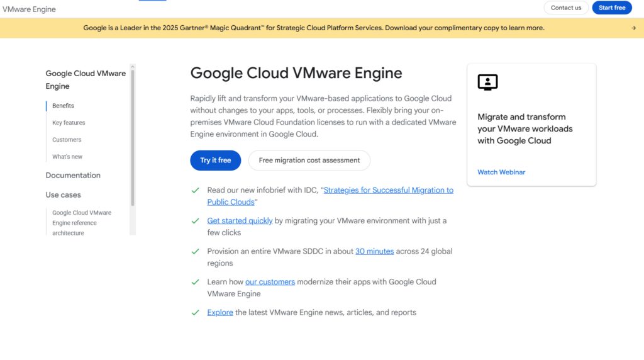
Task: Click the Start free button
Action: pyautogui.click(x=612, y=8)
